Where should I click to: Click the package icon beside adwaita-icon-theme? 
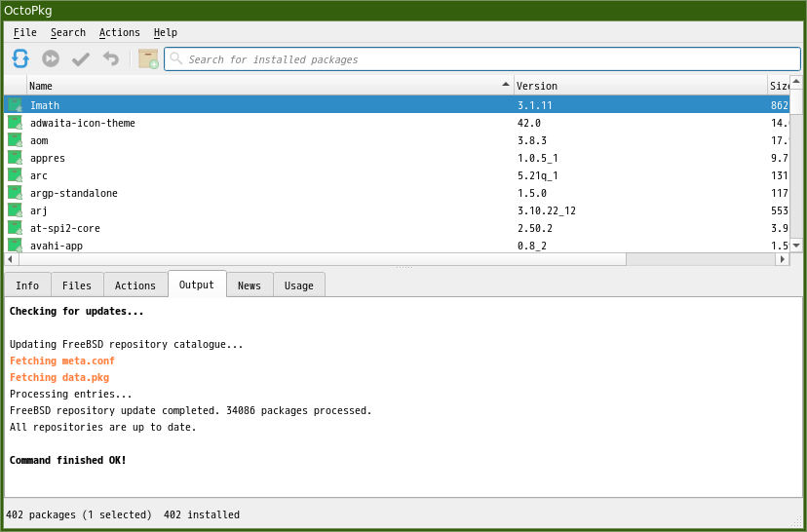[15, 123]
